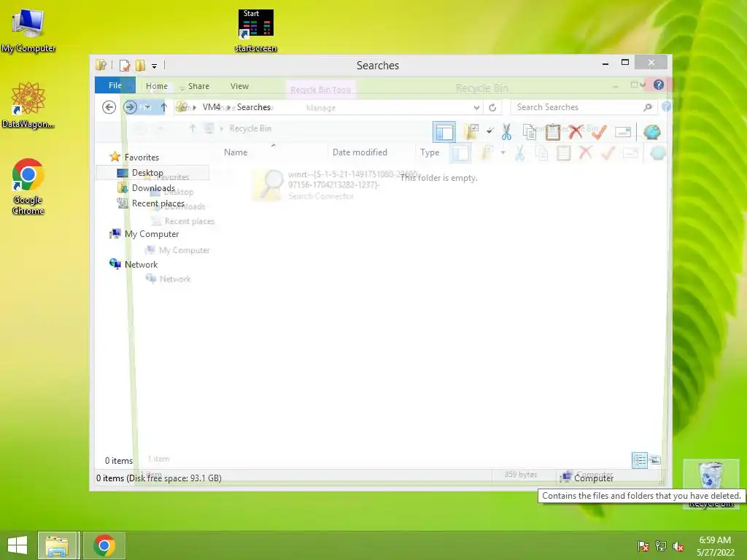Go up one folder level
Screen dimensions: 747x560
pyautogui.click(x=163, y=107)
